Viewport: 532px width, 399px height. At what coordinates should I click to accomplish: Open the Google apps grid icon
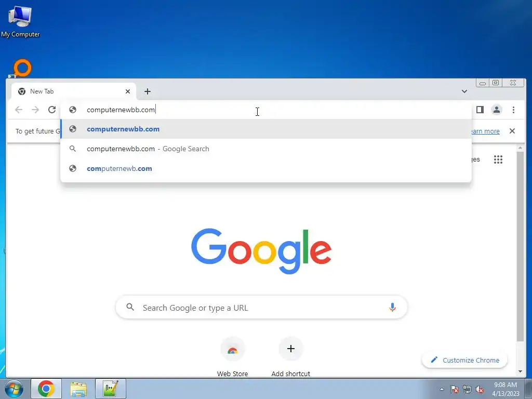(x=498, y=159)
